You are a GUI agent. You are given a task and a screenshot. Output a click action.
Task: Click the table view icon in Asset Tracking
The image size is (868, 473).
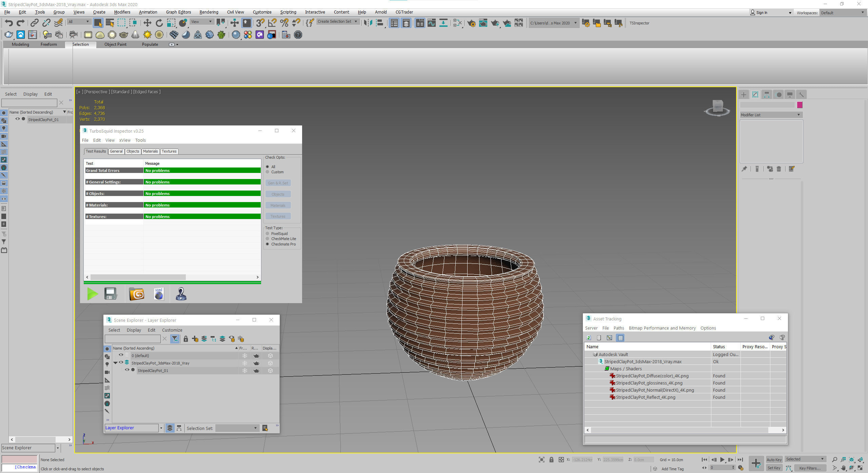620,338
